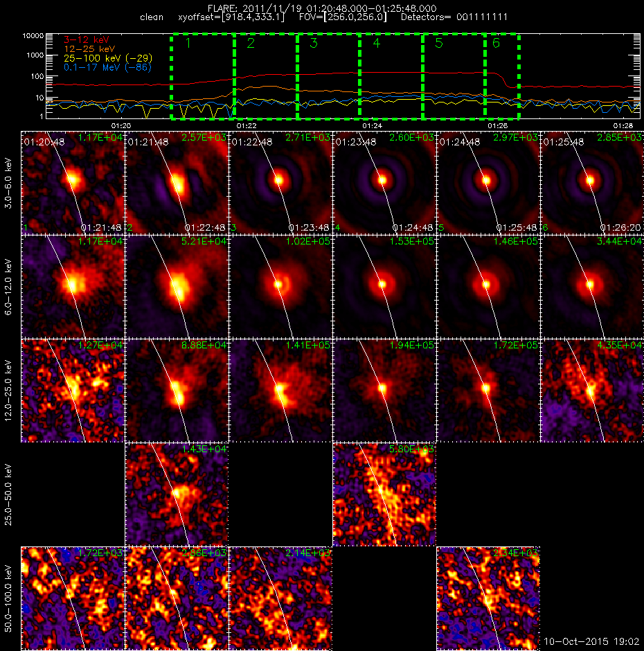
Task: Click the orange 12-25 keV legend entry
Action: 89,49
